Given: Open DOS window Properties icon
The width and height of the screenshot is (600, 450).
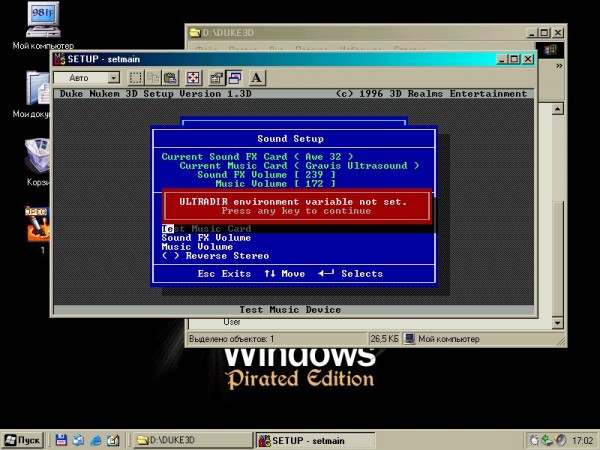Looking at the screenshot, I should tap(217, 78).
